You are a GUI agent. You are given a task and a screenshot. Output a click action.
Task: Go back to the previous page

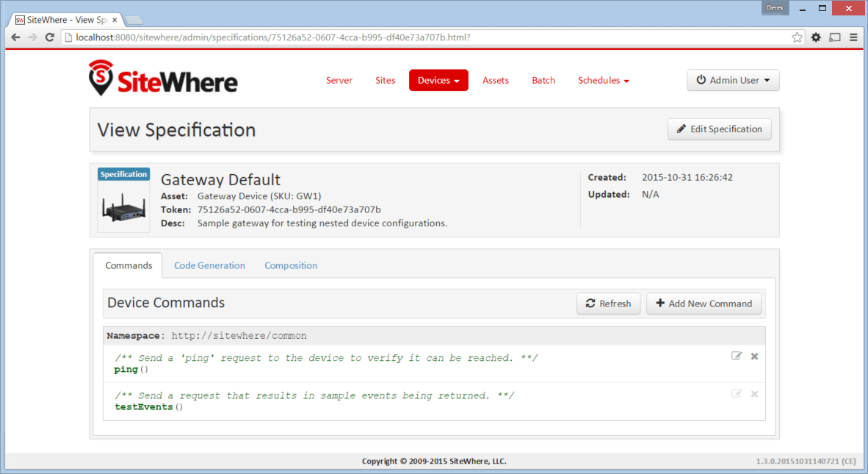coord(15,37)
